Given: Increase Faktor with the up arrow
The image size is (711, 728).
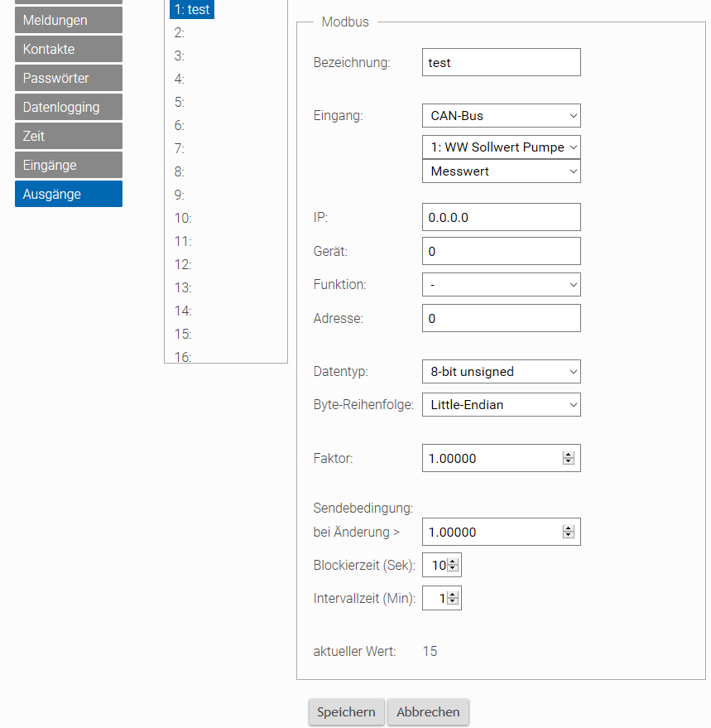Looking at the screenshot, I should (x=569, y=455).
